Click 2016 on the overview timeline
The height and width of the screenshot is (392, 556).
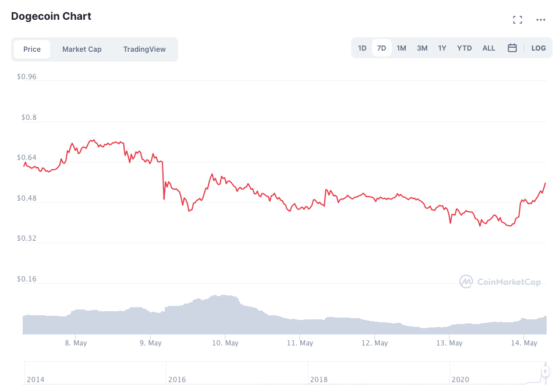coord(177,379)
